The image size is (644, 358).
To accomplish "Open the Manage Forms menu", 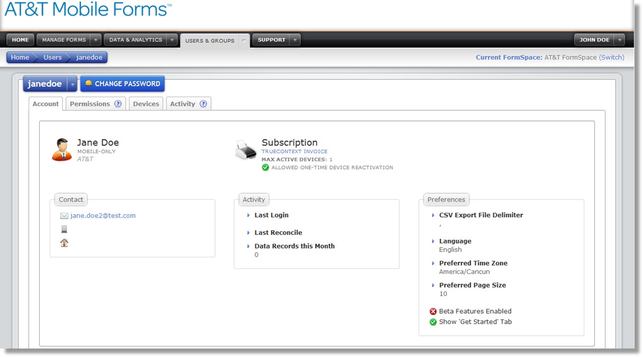I will [x=64, y=40].
